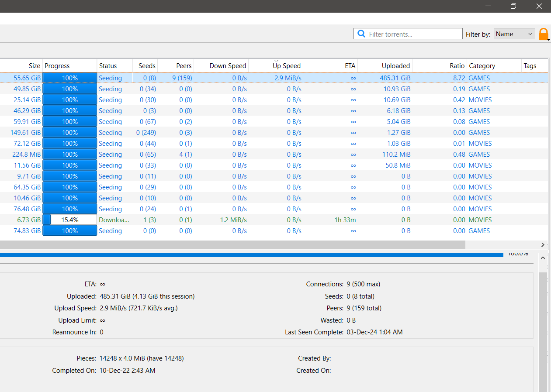Click the horizontal scrollbar right arrow

tap(543, 245)
